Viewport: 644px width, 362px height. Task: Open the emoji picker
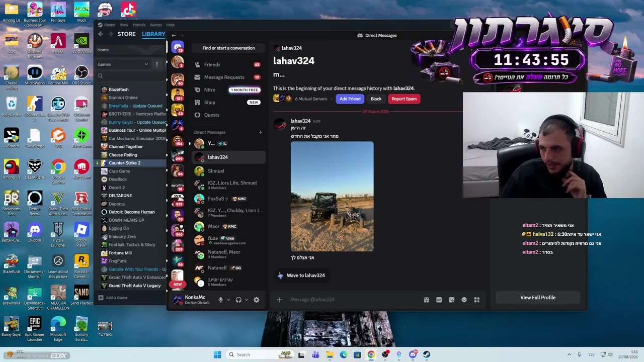click(x=464, y=300)
